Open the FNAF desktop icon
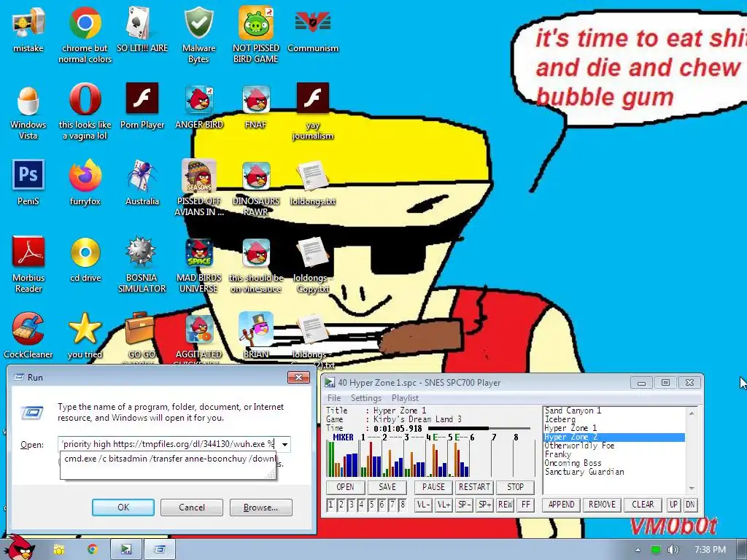747x560 pixels. click(x=256, y=100)
